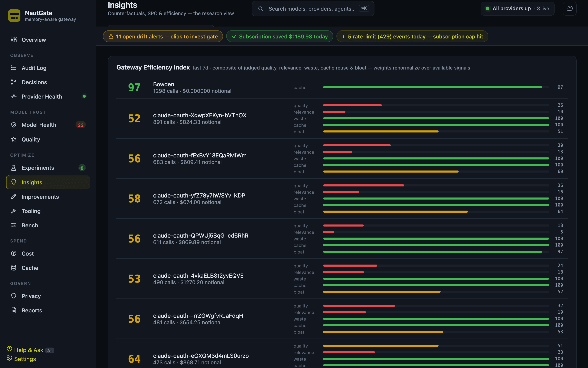Viewport: 588px width, 368px height.
Task: Click the claude-oauth-XgwpXEKyn-bVThOX quality bar
Action: 436,105
